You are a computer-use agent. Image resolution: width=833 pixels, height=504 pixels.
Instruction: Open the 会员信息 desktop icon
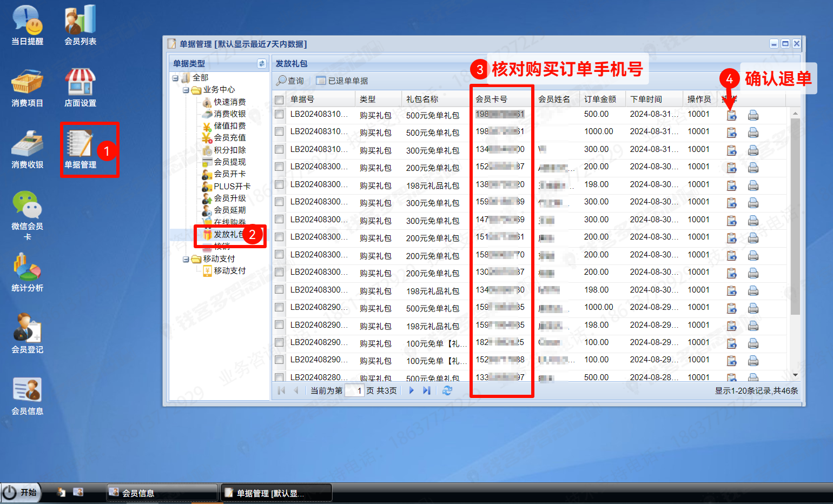click(x=28, y=396)
